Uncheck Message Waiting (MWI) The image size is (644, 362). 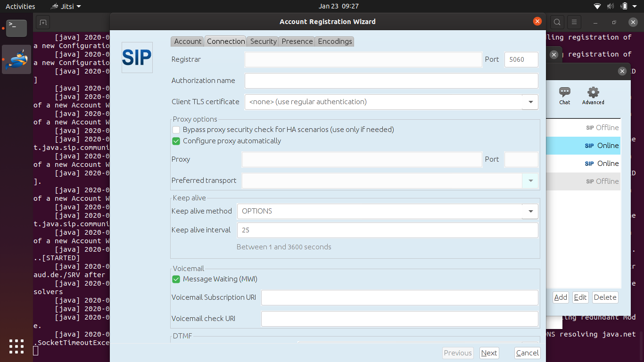point(176,279)
